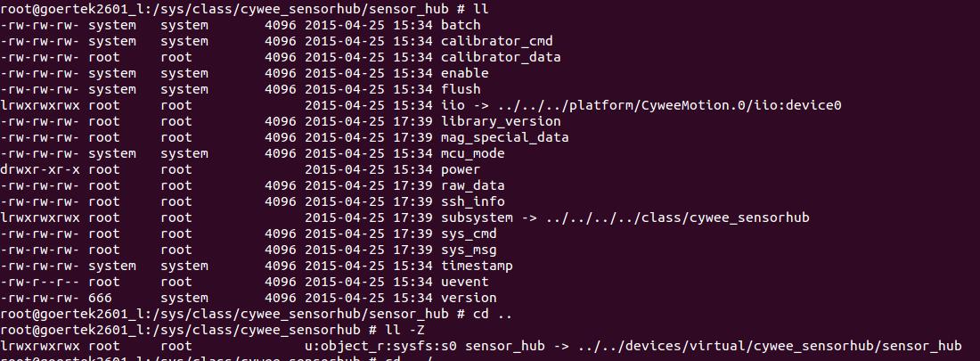The width and height of the screenshot is (980, 361).
Task: Click the ssh_info file name
Action: [x=472, y=201]
